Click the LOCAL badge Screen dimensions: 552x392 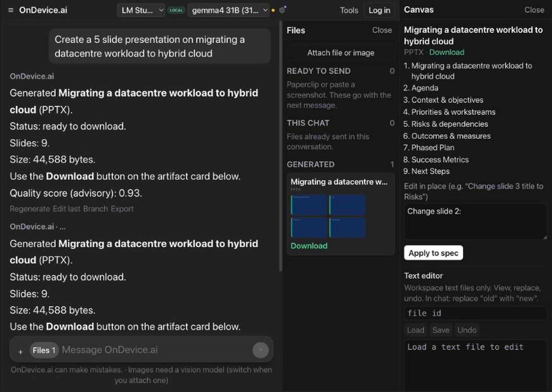click(x=176, y=10)
